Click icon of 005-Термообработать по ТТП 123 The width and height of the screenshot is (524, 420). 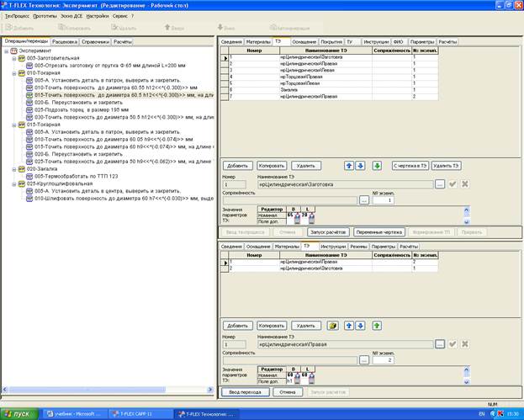[29, 176]
